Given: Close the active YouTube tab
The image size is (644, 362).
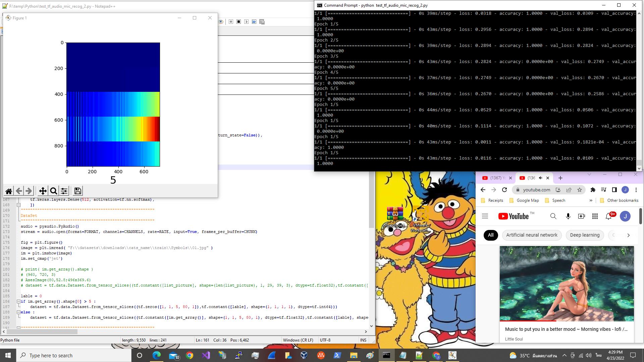Looking at the screenshot, I should coord(548,178).
